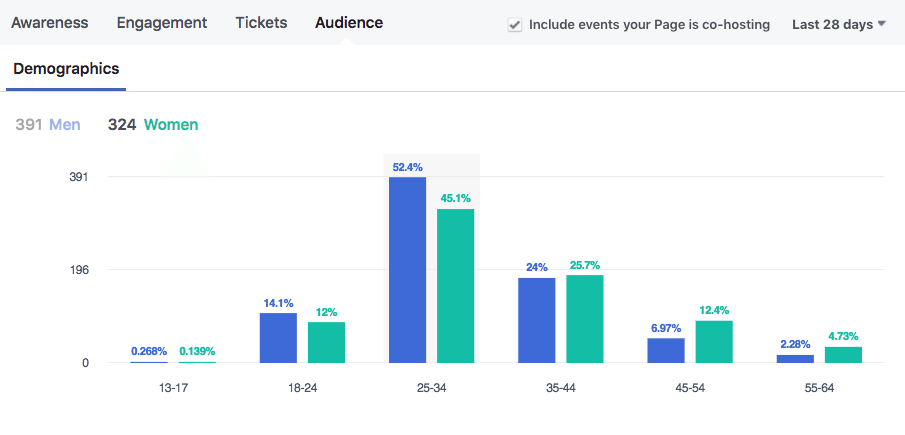Select the blue 14.1% bar for 18-24
This screenshot has height=435, width=905.
click(x=278, y=337)
